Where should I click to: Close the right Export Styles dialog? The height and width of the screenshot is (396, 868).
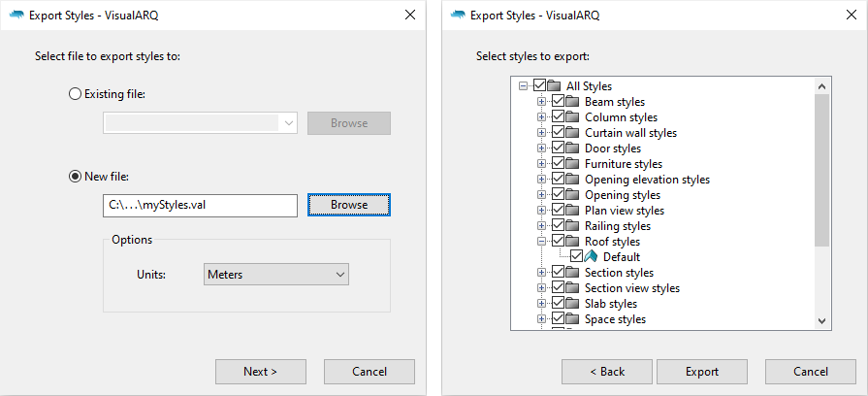852,15
